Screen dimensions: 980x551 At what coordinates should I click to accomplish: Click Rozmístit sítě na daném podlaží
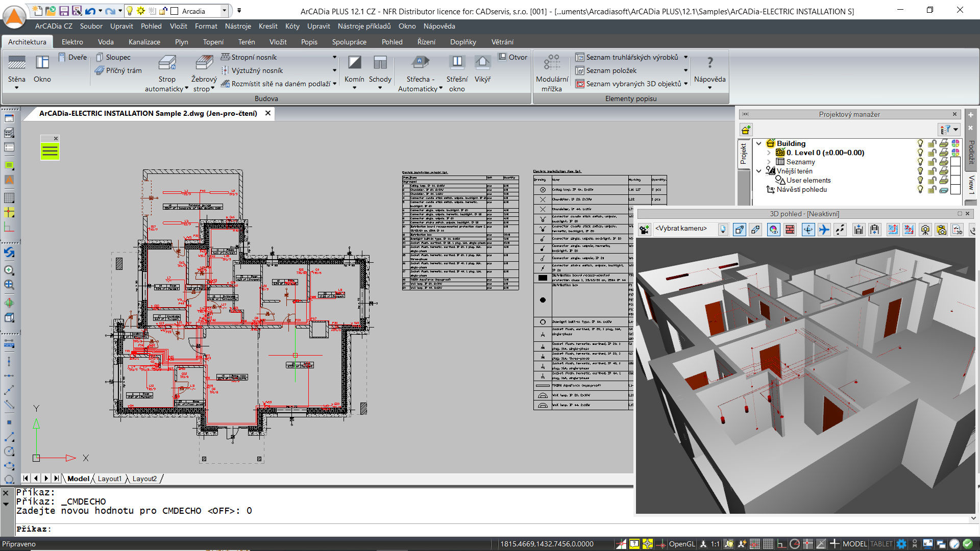[276, 84]
